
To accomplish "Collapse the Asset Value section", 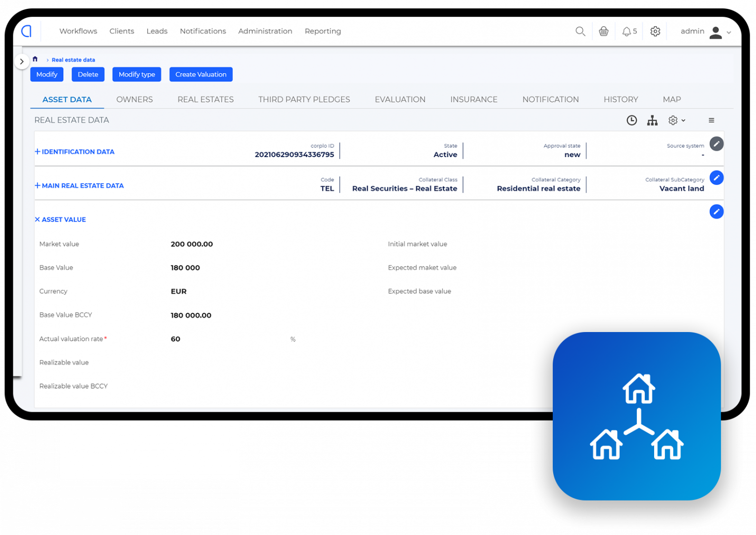I will pyautogui.click(x=60, y=220).
